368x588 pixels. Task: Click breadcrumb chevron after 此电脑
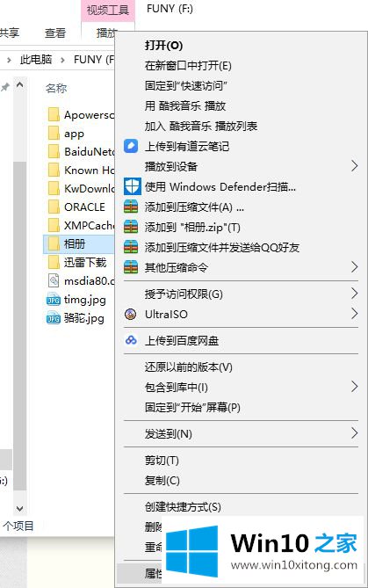click(62, 60)
